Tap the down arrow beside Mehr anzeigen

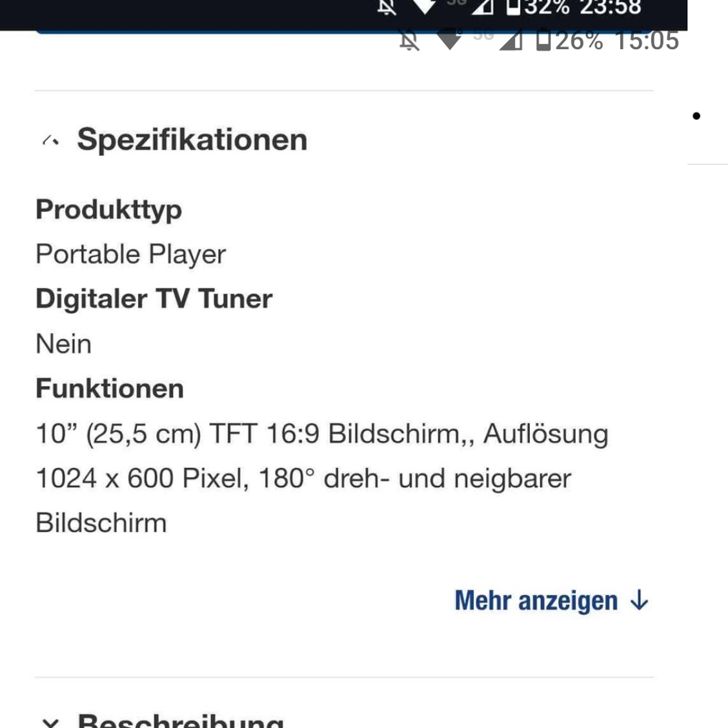point(639,600)
